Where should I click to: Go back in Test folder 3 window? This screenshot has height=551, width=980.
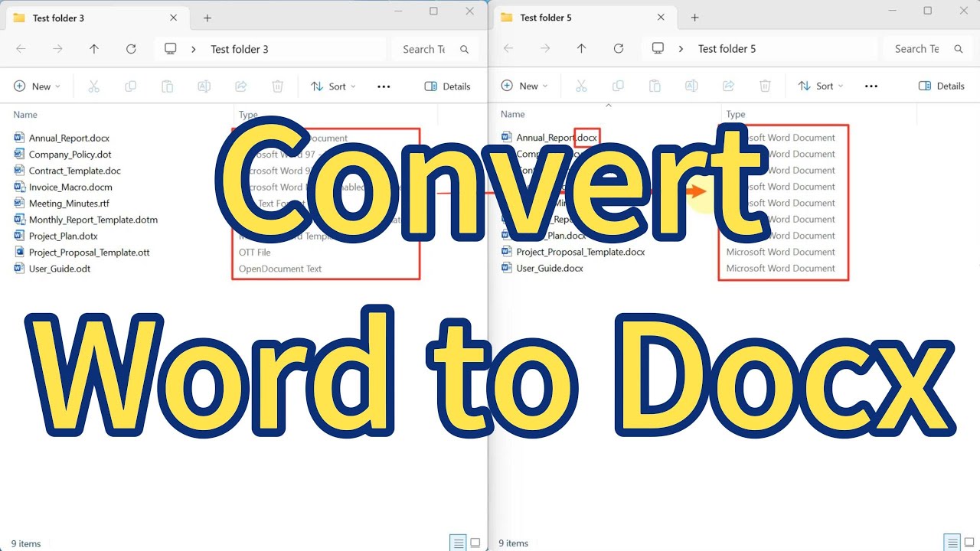pos(21,49)
